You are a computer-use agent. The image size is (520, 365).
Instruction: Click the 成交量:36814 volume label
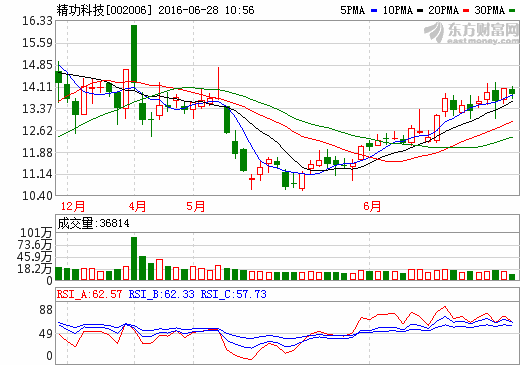[93, 223]
